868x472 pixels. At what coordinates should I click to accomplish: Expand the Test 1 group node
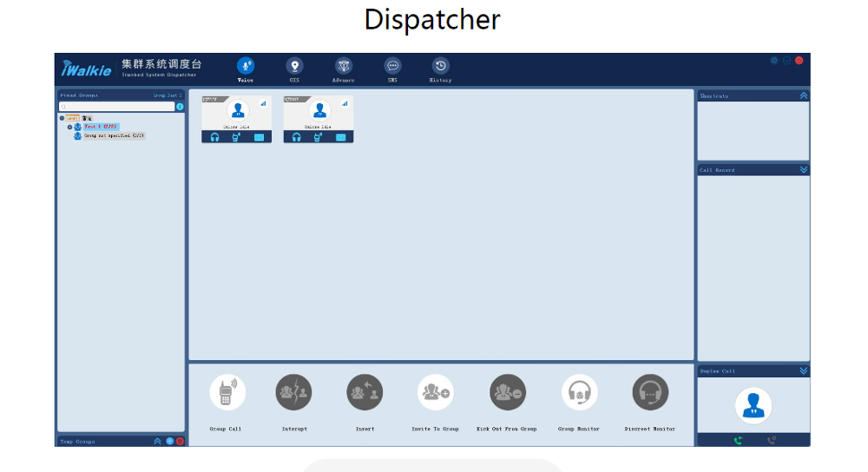(x=69, y=127)
